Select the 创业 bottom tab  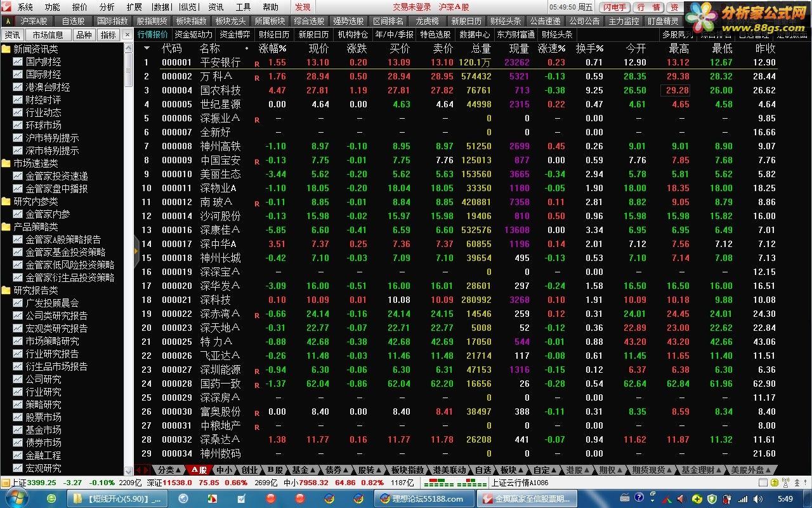click(x=249, y=470)
